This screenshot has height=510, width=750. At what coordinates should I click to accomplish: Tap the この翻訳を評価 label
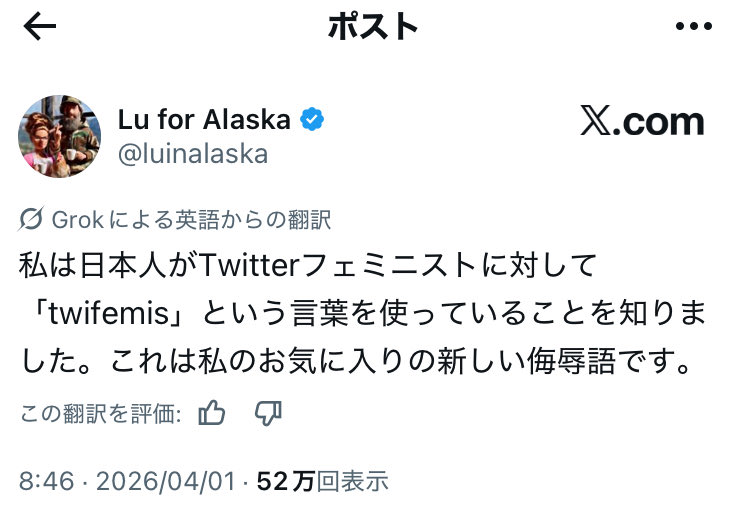pyautogui.click(x=100, y=414)
